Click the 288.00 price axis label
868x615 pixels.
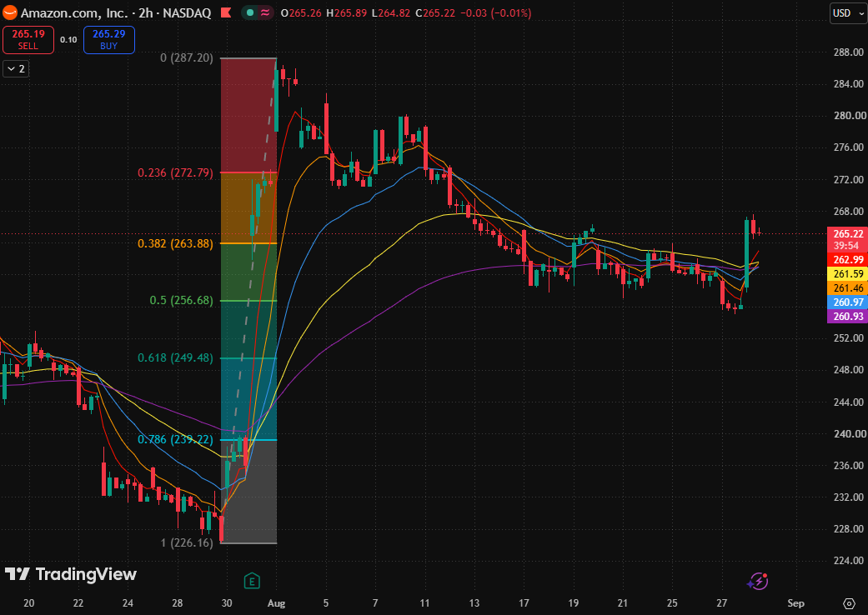click(x=849, y=52)
